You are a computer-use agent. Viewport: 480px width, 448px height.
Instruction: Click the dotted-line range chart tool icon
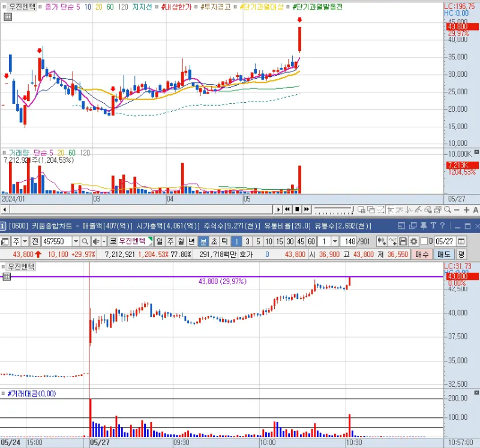pos(380,210)
